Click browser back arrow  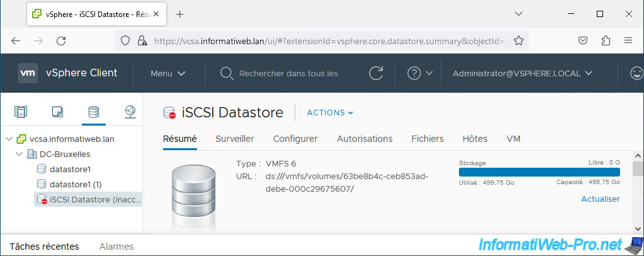coord(16,40)
